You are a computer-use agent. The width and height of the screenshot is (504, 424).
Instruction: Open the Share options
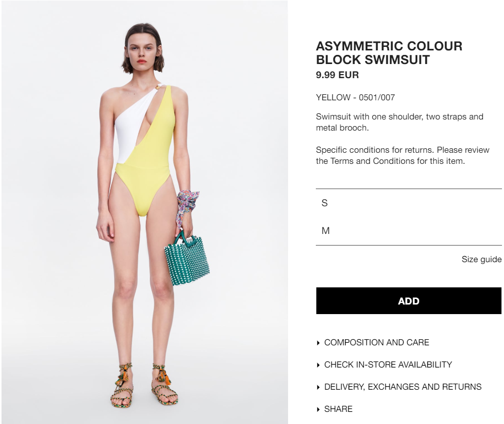point(338,409)
